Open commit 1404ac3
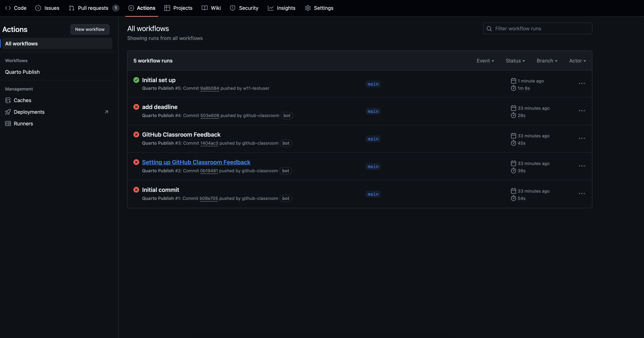Image resolution: width=644 pixels, height=338 pixels. point(209,143)
